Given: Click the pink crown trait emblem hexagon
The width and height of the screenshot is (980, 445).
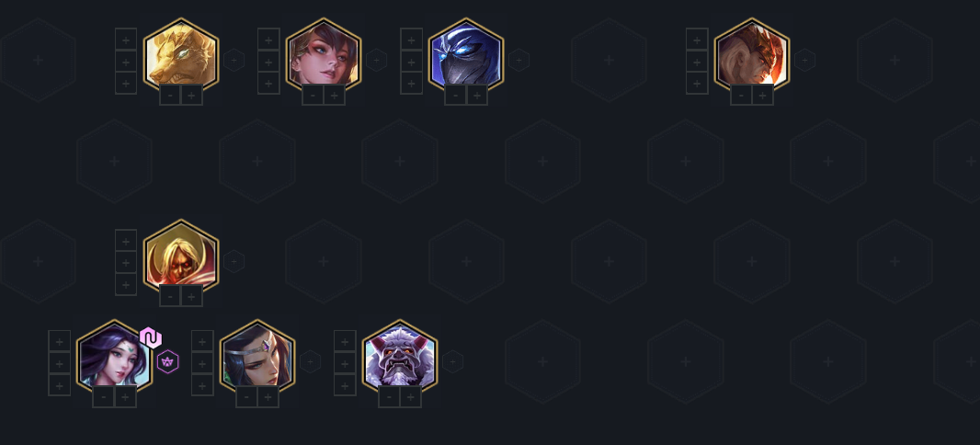Looking at the screenshot, I should (x=167, y=362).
